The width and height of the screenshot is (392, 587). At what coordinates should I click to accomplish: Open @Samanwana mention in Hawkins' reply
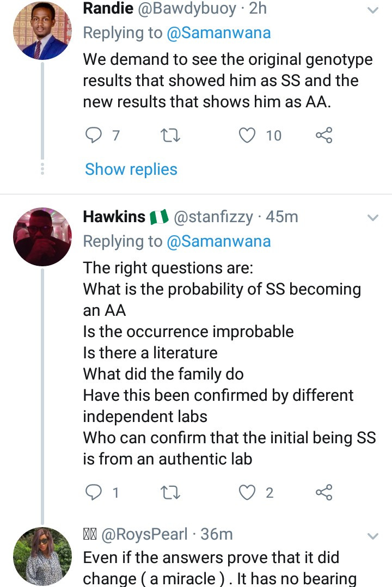click(218, 241)
